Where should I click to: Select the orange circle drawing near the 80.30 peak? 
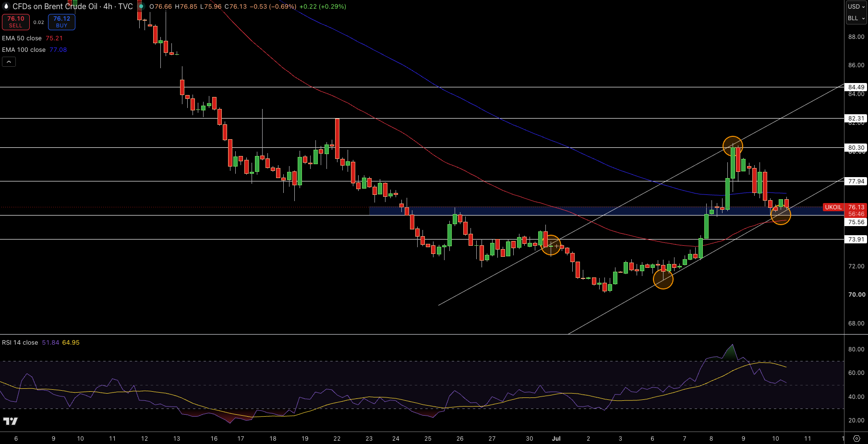click(x=733, y=146)
